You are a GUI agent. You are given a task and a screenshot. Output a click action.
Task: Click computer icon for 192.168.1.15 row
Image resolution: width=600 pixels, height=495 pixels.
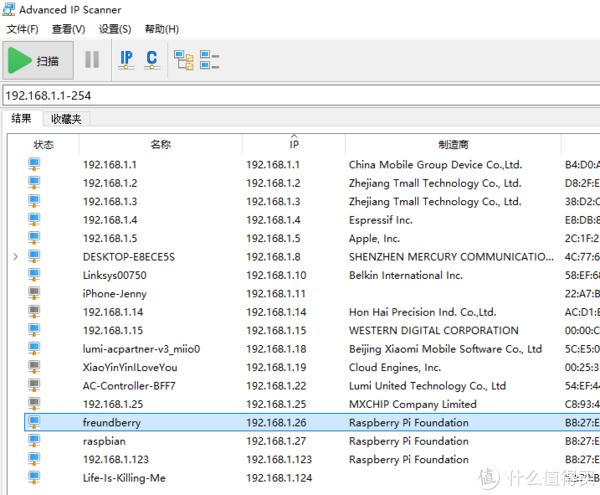click(x=34, y=330)
